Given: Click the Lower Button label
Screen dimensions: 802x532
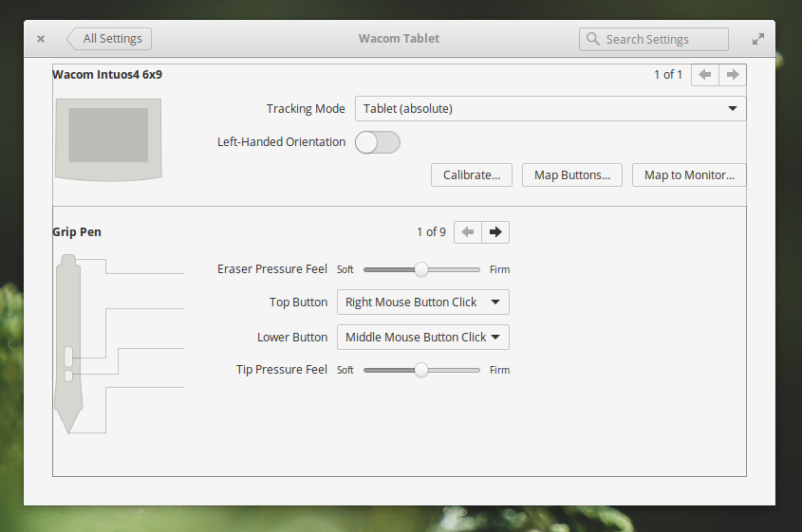Looking at the screenshot, I should pyautogui.click(x=292, y=338).
